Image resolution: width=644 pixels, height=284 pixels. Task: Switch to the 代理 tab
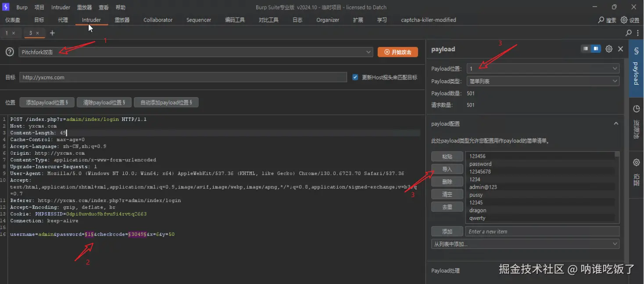pyautogui.click(x=63, y=20)
